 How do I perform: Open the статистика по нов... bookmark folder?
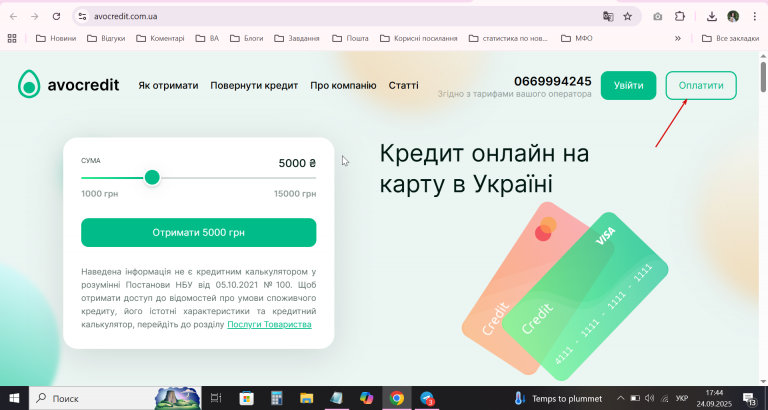click(508, 38)
